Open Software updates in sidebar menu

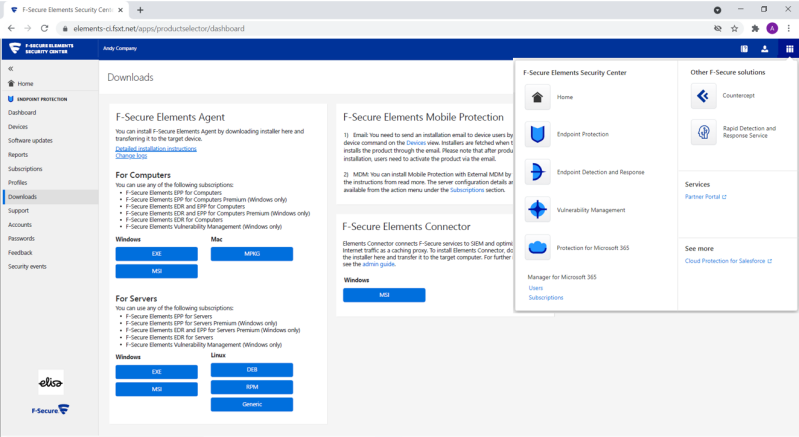(30, 141)
